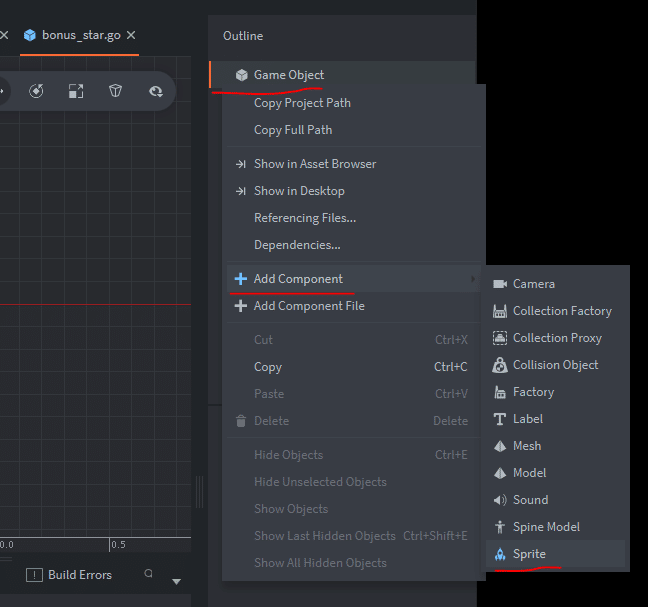Choose Show in Asset Browser
The width and height of the screenshot is (648, 607).
(354, 164)
